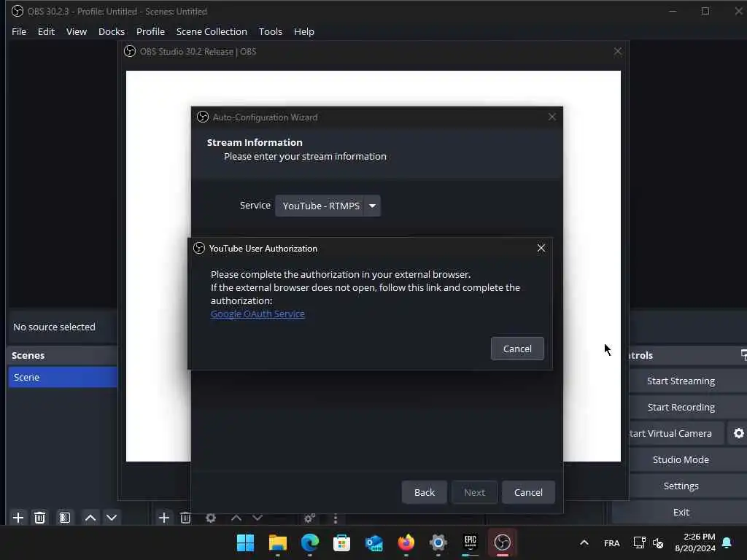The width and height of the screenshot is (747, 560).
Task: Click the YouTube - RTMPS service combo box
Action: [x=328, y=206]
